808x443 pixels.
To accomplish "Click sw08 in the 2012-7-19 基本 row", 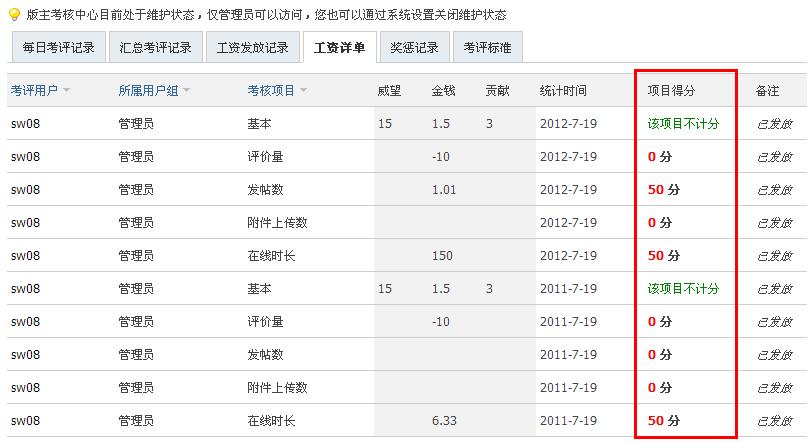I will click(25, 124).
